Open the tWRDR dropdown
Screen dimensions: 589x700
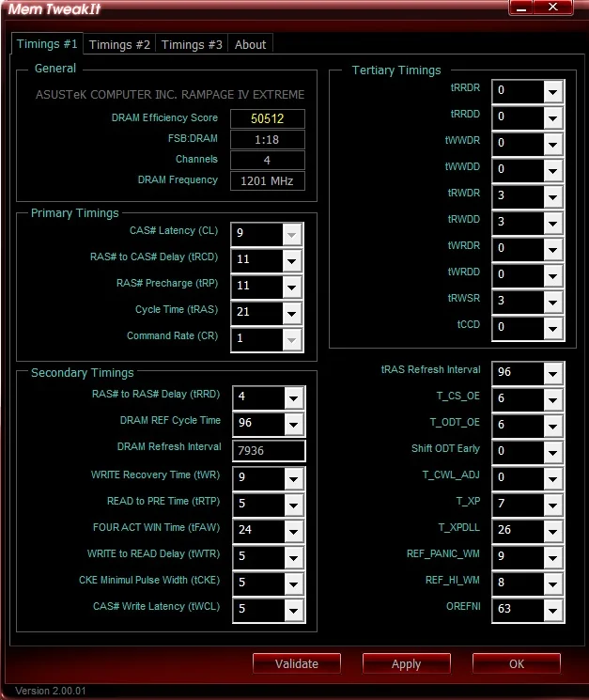553,250
